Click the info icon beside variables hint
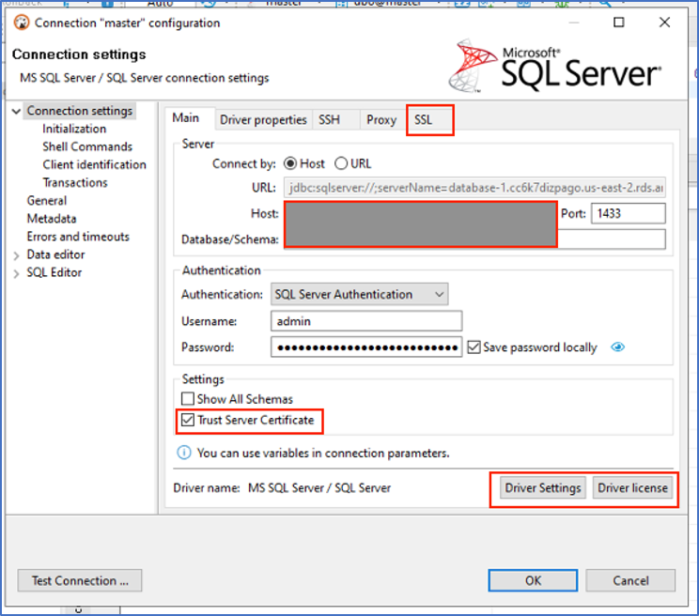Screen dimensions: 699x616 184,453
